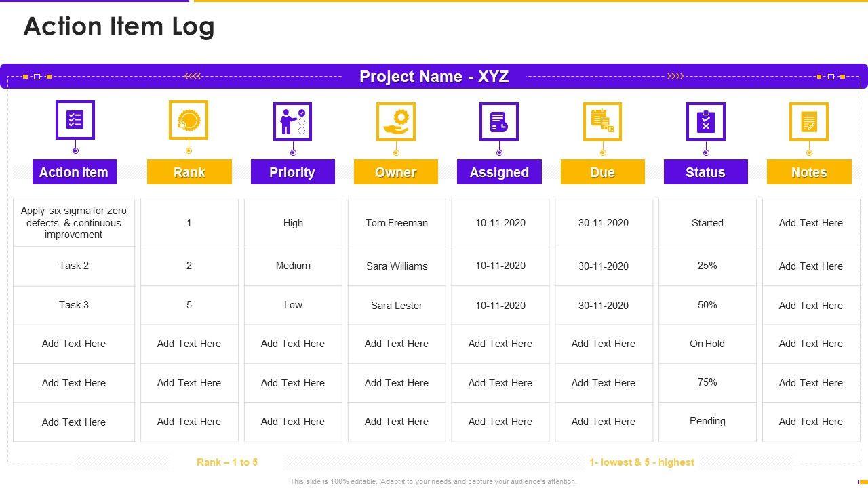Select the owner "Sara Williams"

[397, 266]
